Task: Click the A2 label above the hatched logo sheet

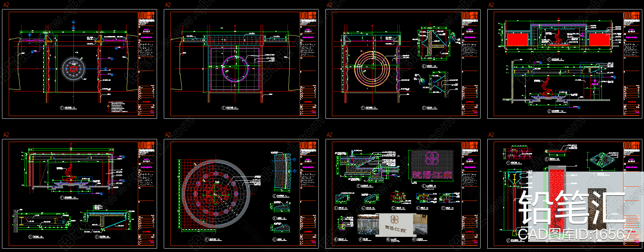Action: (330, 135)
